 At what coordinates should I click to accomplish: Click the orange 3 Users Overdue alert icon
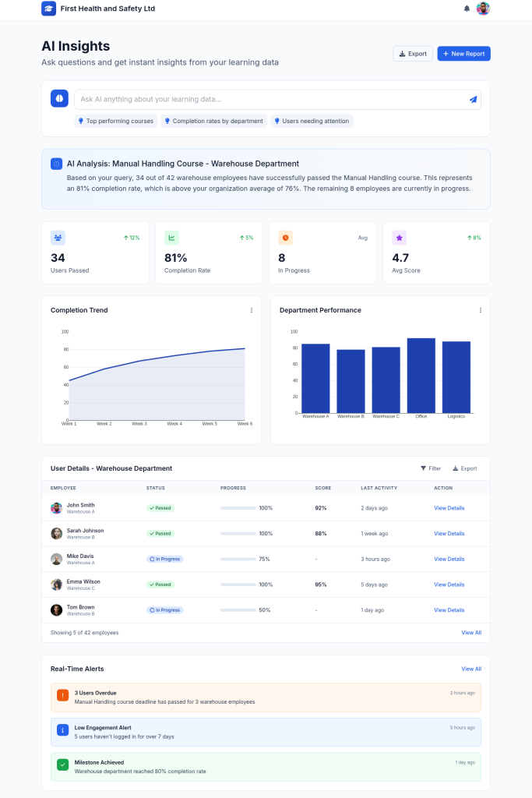point(62,696)
